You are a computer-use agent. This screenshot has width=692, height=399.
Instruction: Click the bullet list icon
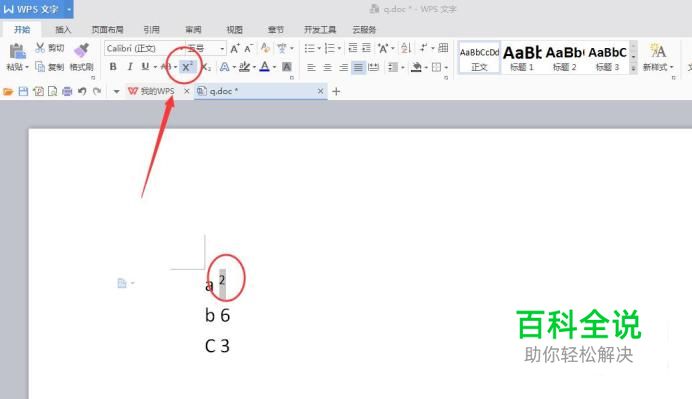click(x=310, y=48)
